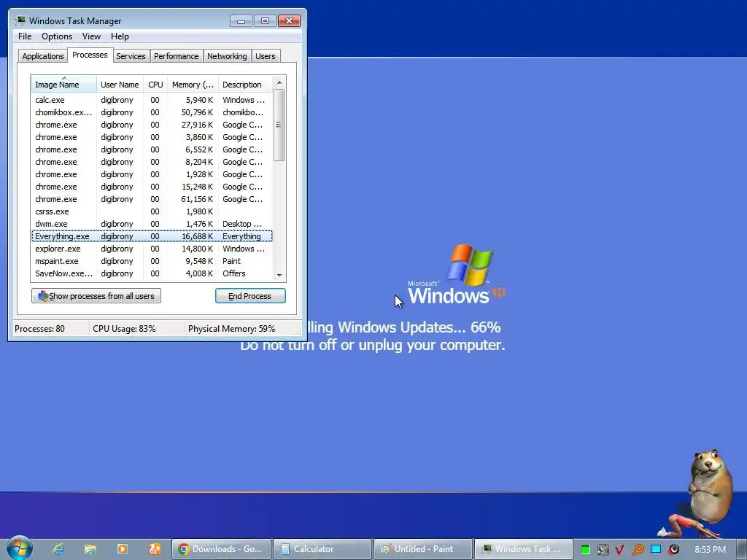Open the Help menu
Viewport: 747px width, 560px height.
pyautogui.click(x=120, y=36)
